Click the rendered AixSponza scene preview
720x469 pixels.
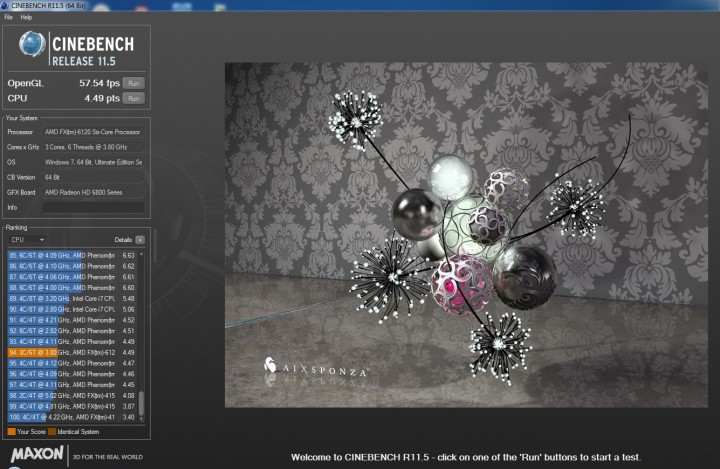466,235
